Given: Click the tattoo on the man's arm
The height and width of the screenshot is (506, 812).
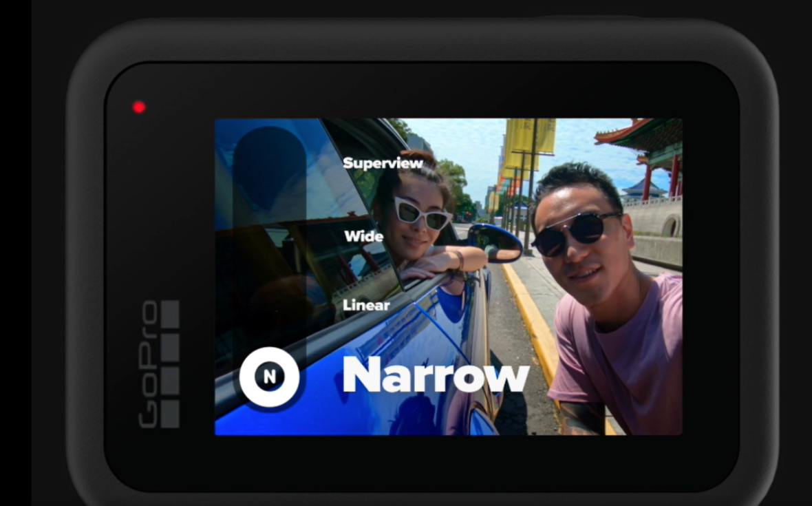Looking at the screenshot, I should click(581, 418).
